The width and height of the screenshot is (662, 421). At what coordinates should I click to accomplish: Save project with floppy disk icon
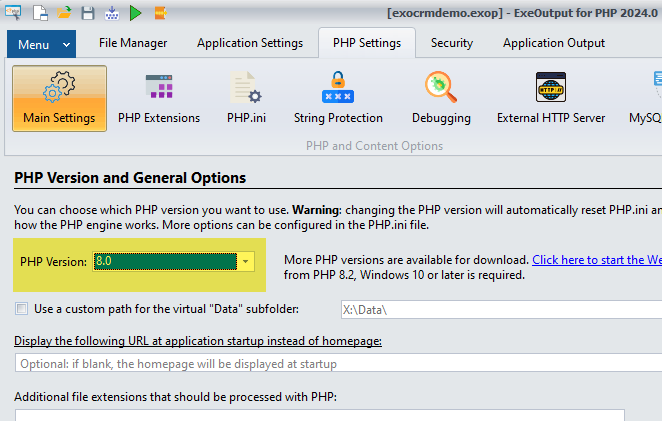[x=88, y=13]
